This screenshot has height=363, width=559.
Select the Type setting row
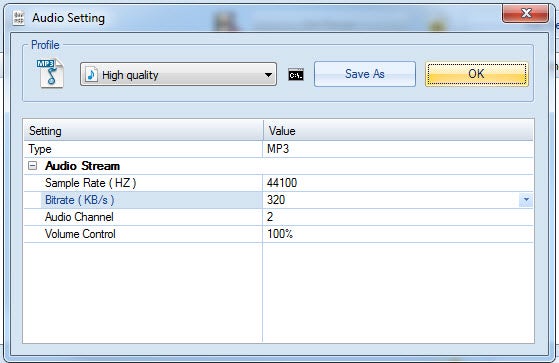(x=278, y=149)
